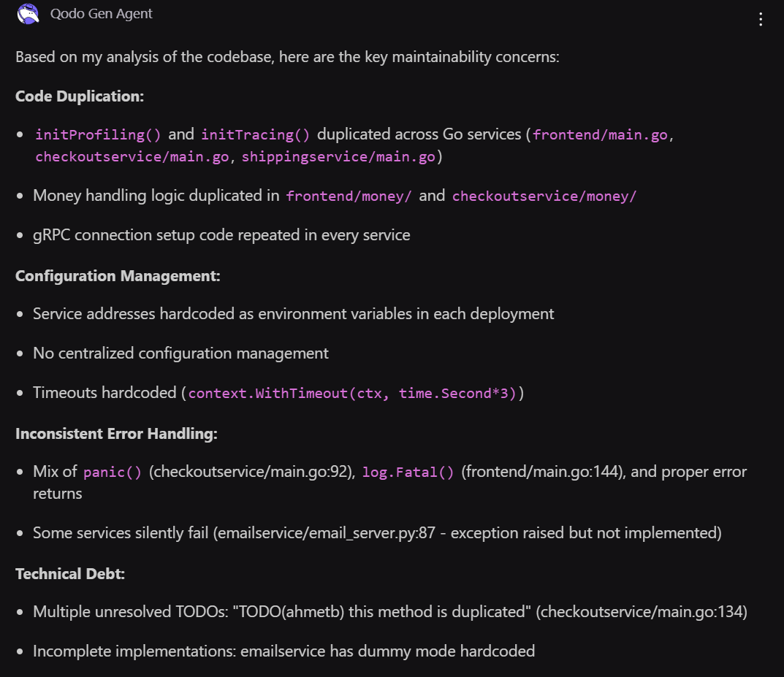
Task: Click the log.Fatal() code reference
Action: [408, 472]
